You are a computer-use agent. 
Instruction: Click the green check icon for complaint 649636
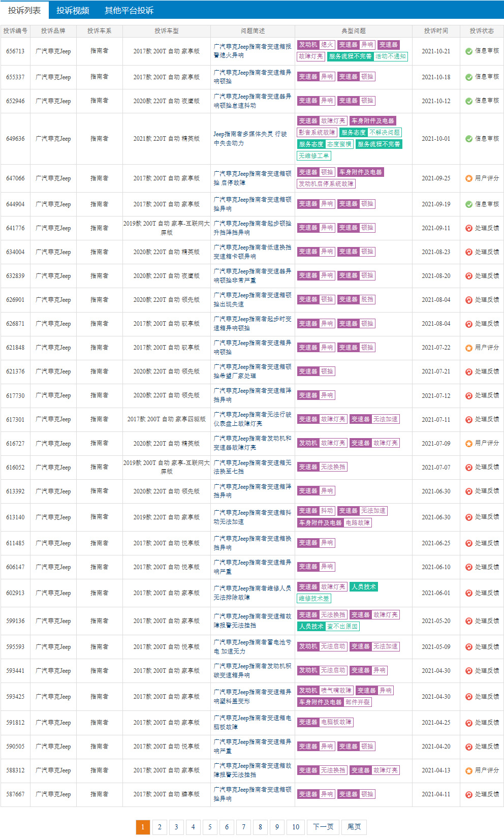coord(469,139)
